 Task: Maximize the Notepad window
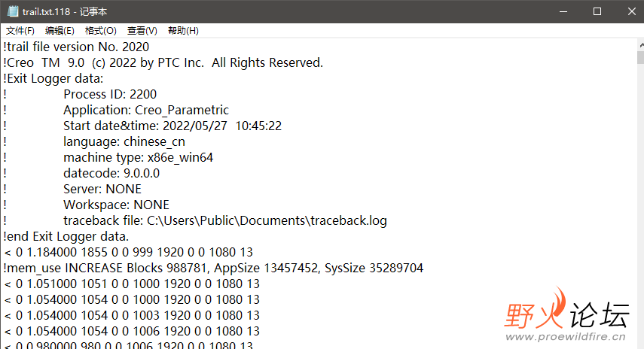(597, 11)
